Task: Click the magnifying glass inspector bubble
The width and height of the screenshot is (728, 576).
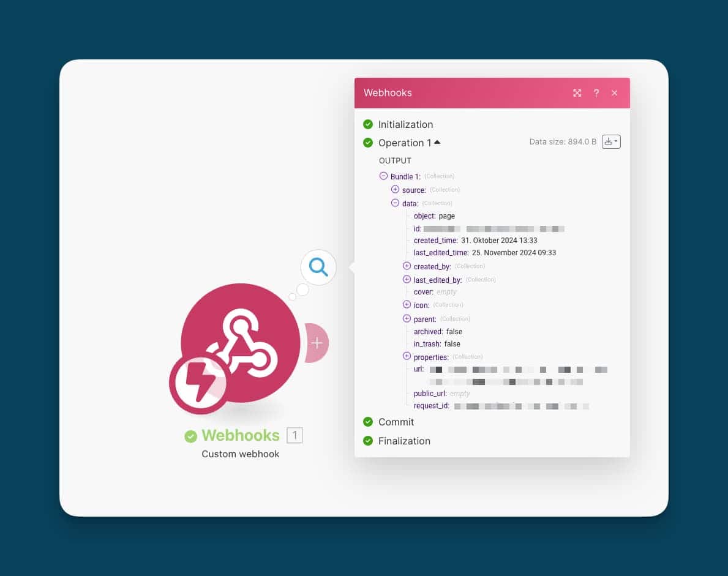Action: [x=318, y=267]
